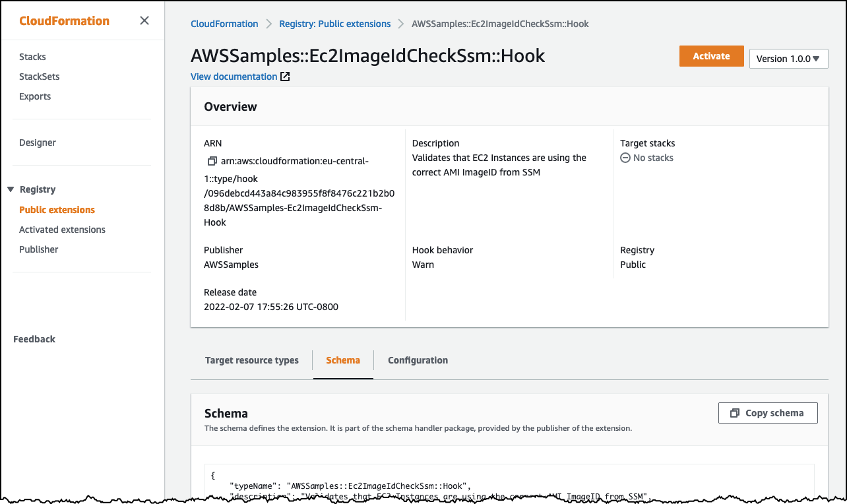Click the Feedback link
The image size is (847, 504).
click(x=34, y=339)
